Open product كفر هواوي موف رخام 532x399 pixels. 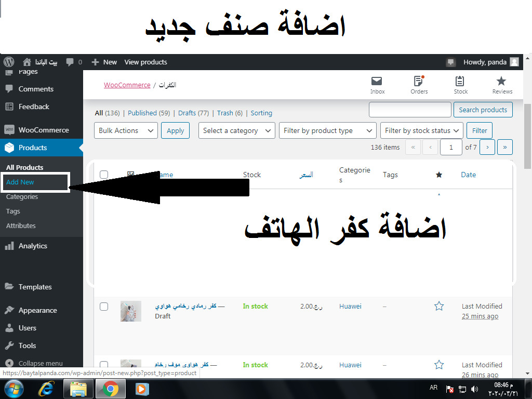pyautogui.click(x=181, y=365)
